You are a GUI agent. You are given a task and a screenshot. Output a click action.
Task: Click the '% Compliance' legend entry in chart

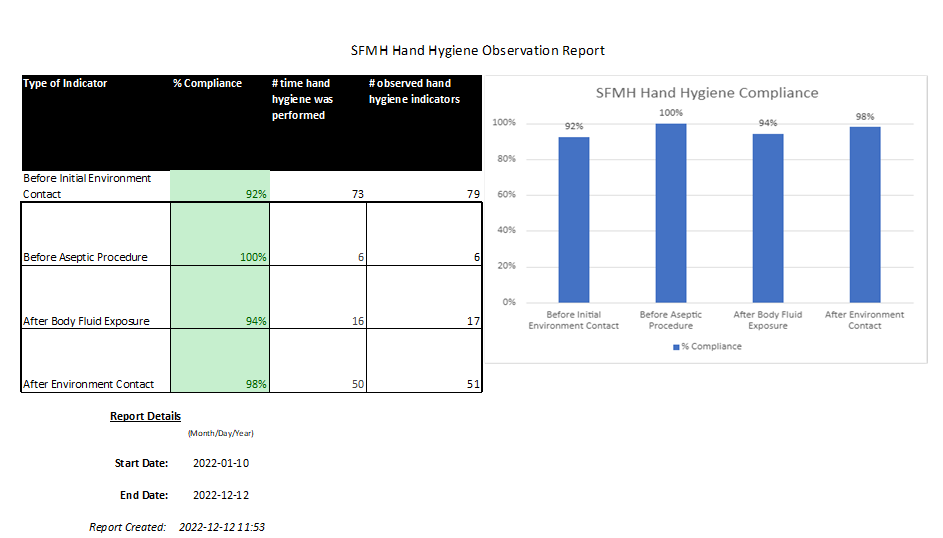(x=707, y=346)
